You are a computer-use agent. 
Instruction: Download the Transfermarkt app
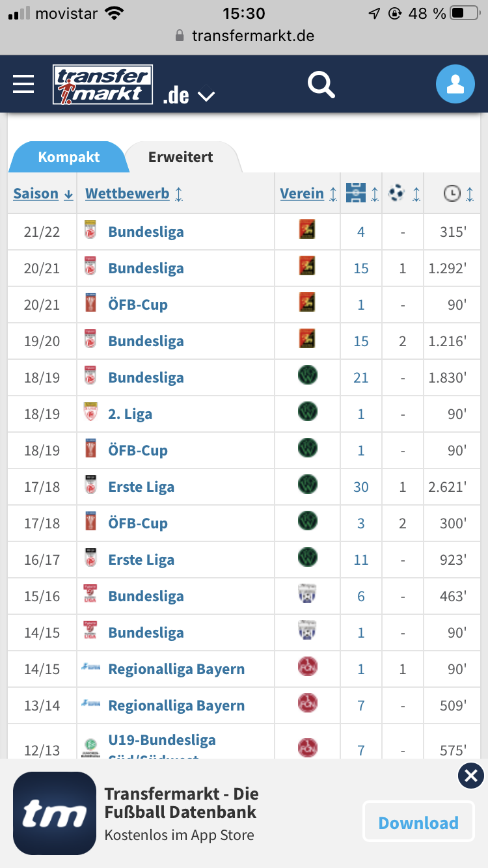(x=418, y=822)
